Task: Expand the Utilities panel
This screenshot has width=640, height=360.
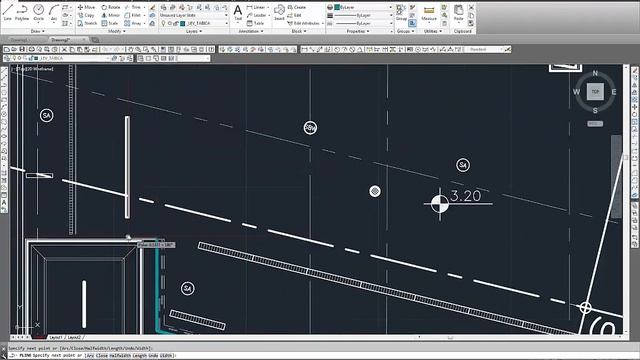Action: pyautogui.click(x=433, y=31)
